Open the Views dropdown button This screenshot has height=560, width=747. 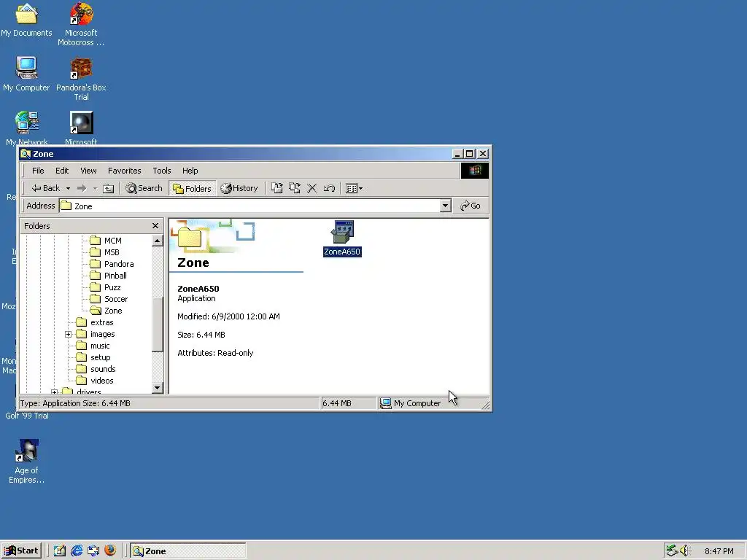point(354,189)
